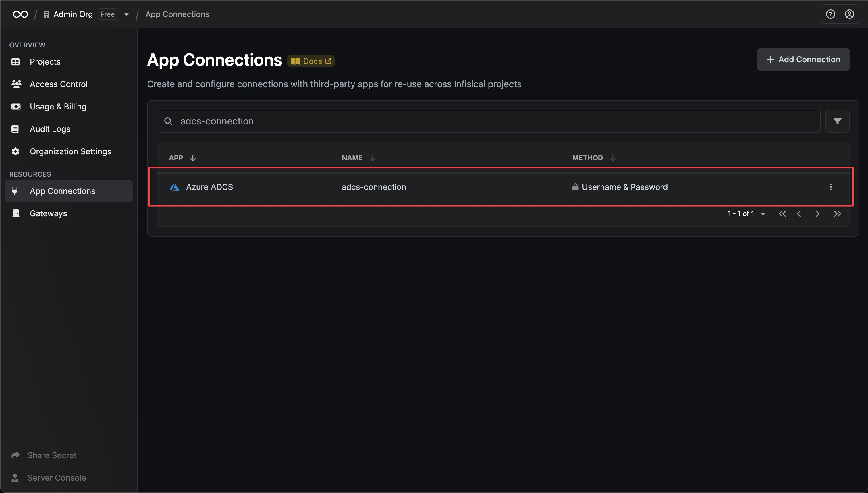The height and width of the screenshot is (493, 868).
Task: Click the Admin Org breadcrumb
Action: 73,14
